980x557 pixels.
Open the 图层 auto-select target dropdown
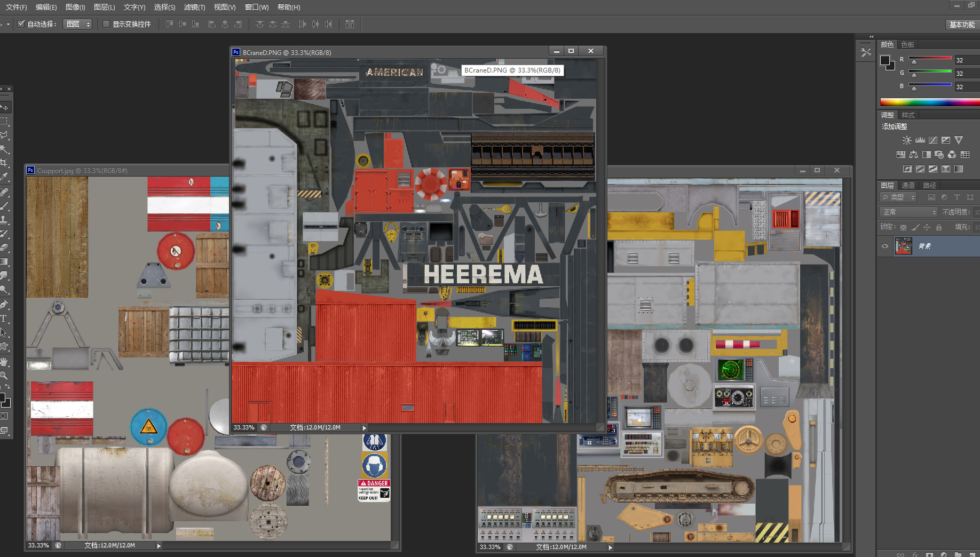pos(78,24)
